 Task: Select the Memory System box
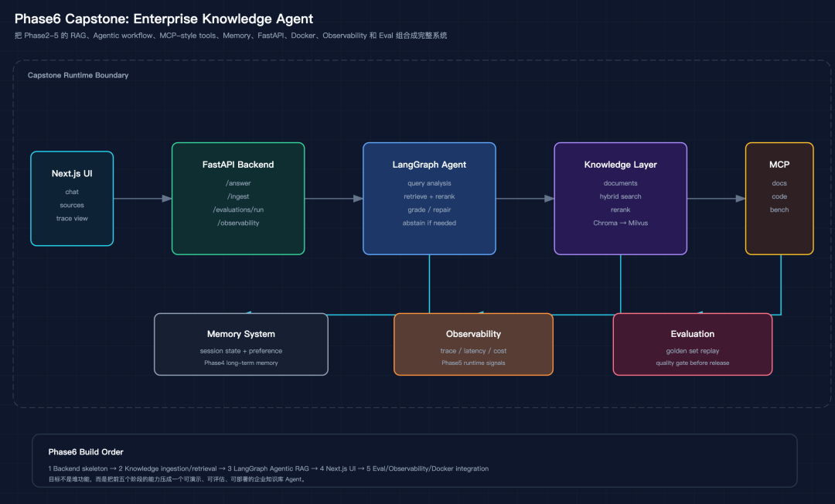pyautogui.click(x=241, y=344)
